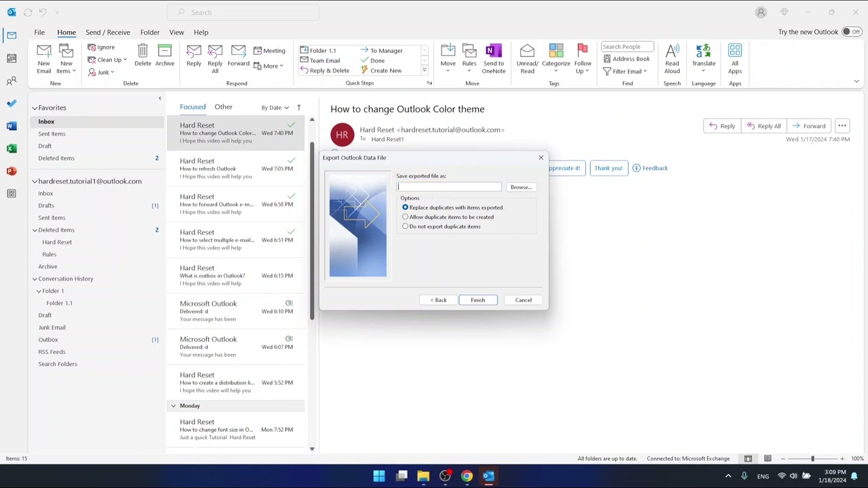The height and width of the screenshot is (488, 868).
Task: Open File Explorer from taskbar
Action: (x=423, y=476)
